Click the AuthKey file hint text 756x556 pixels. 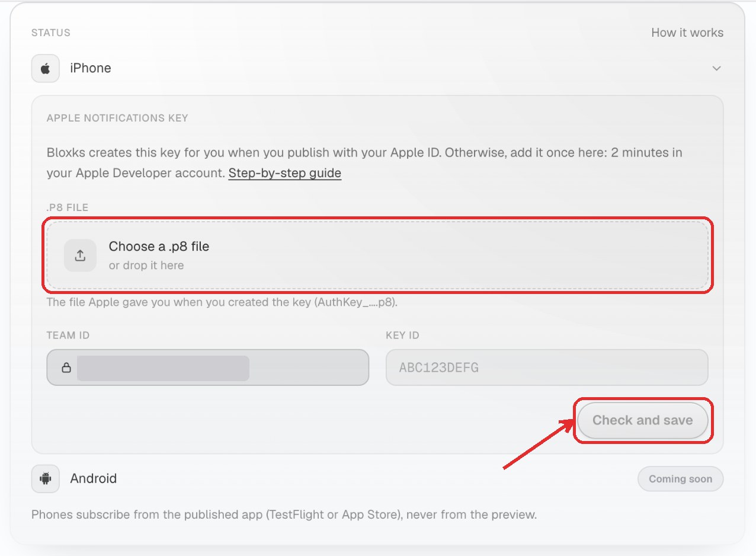222,302
